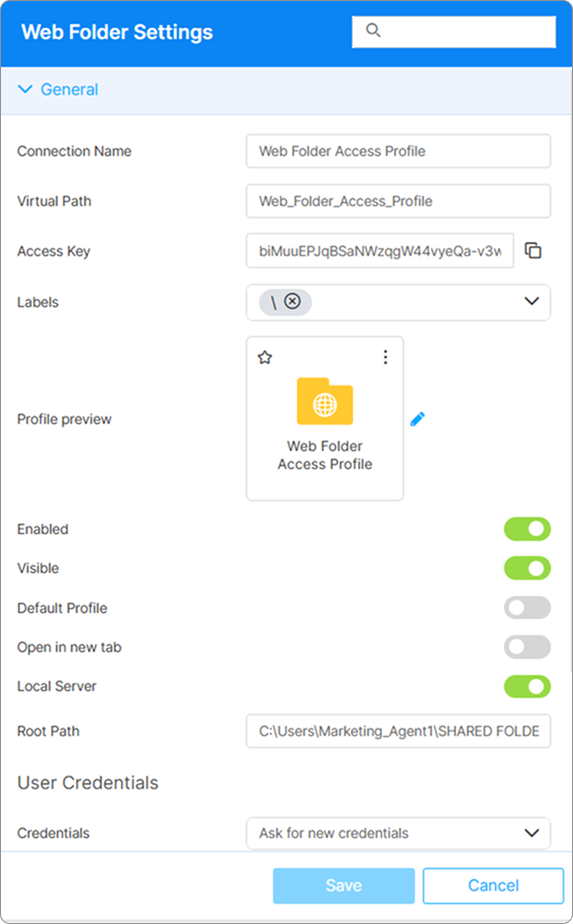Click the Open in new tab label

[x=69, y=647]
